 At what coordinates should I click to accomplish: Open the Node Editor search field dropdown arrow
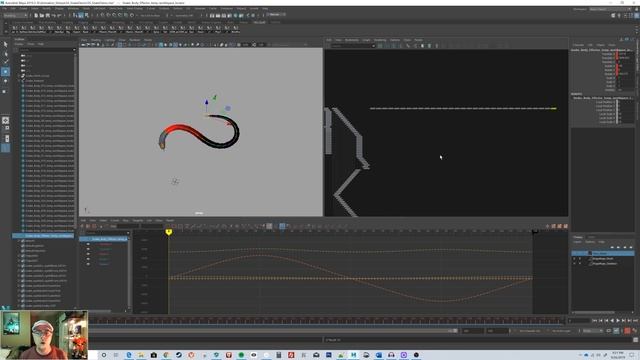click(373, 46)
